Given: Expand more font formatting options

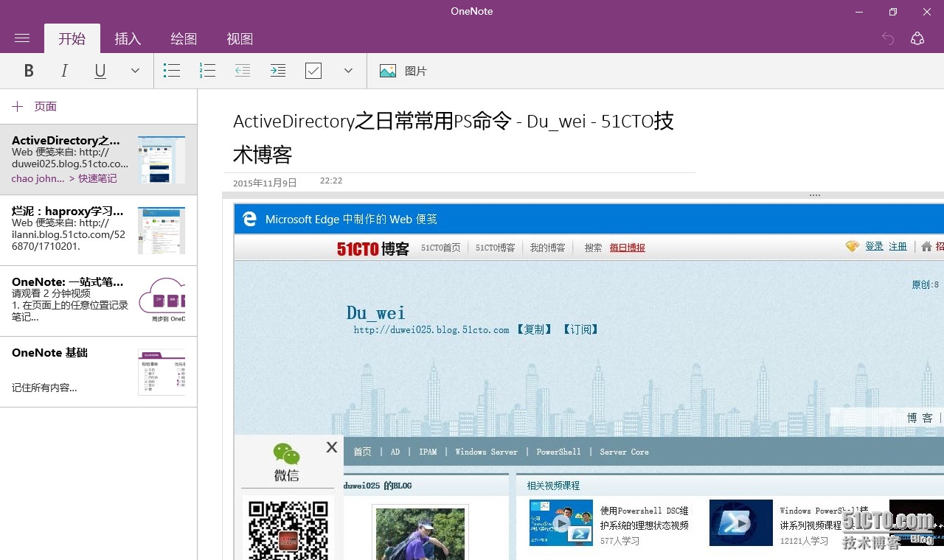Looking at the screenshot, I should click(x=135, y=71).
